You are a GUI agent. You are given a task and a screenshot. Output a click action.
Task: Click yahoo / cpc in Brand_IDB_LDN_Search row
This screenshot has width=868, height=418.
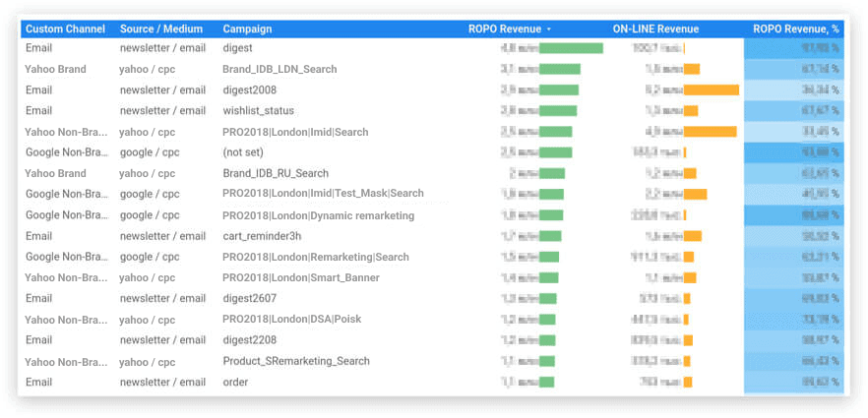pos(147,69)
